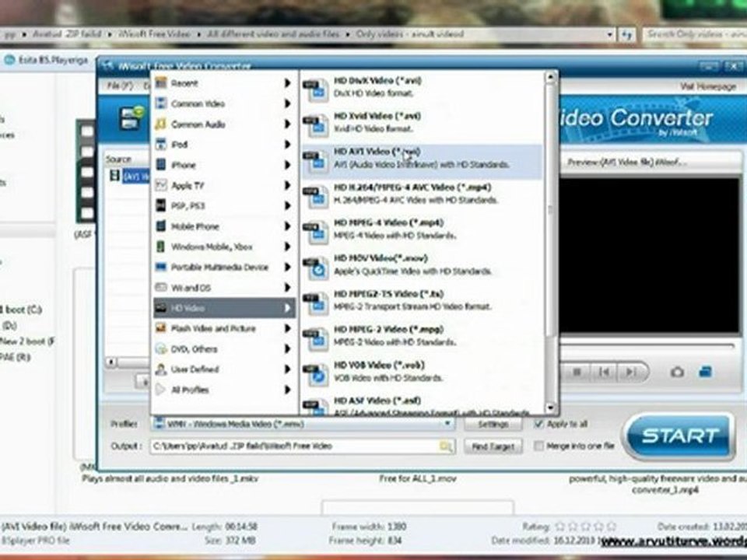747x560 pixels.
Task: Expand the Common Video submenu arrow
Action: pyautogui.click(x=287, y=103)
